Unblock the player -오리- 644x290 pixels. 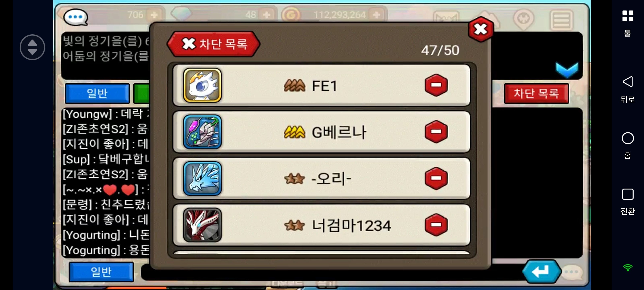[436, 178]
